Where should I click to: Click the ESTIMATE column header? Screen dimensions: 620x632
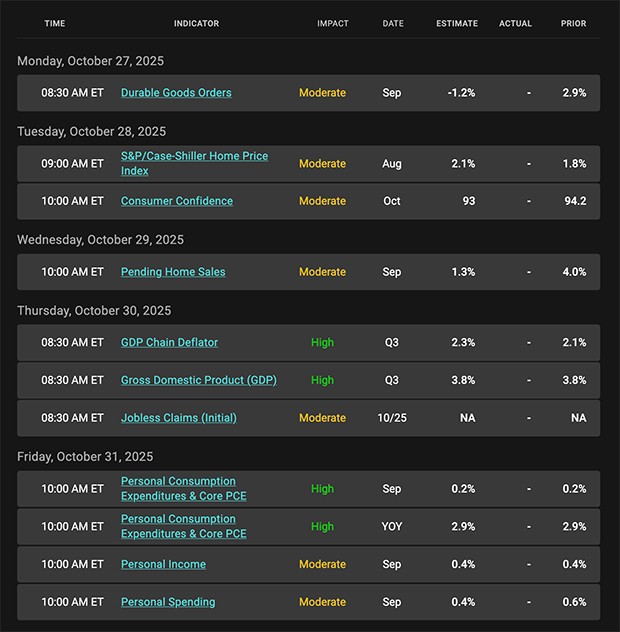tap(457, 24)
